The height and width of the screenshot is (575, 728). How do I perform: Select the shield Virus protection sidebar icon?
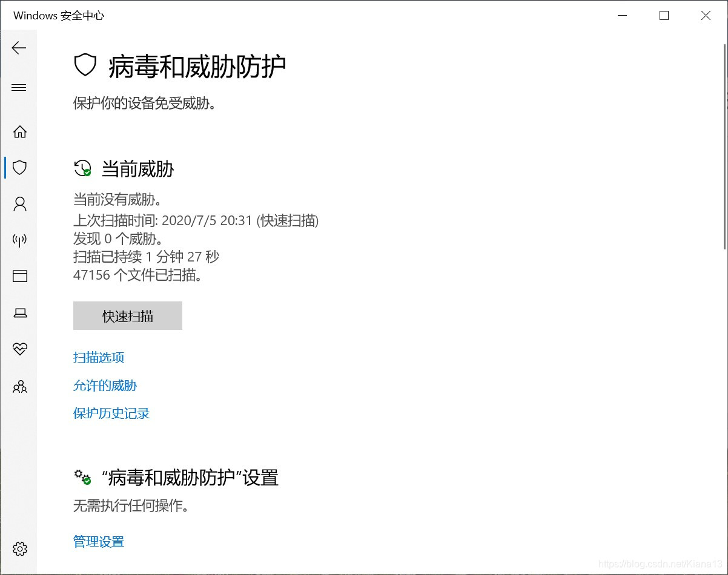point(20,168)
